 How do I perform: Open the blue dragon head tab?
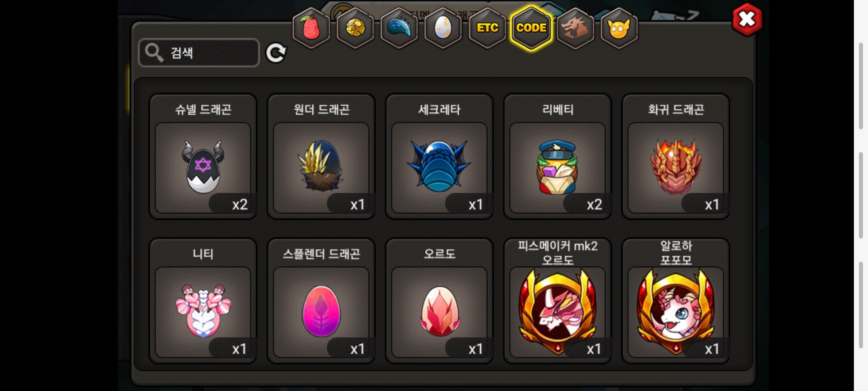click(399, 28)
